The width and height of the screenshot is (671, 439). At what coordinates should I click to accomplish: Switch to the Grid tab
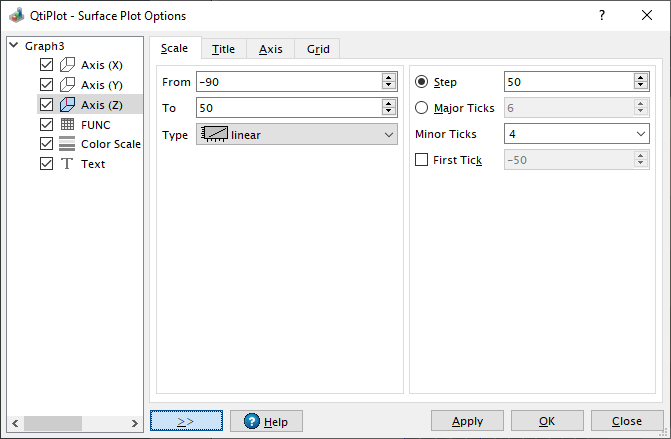tap(317, 49)
